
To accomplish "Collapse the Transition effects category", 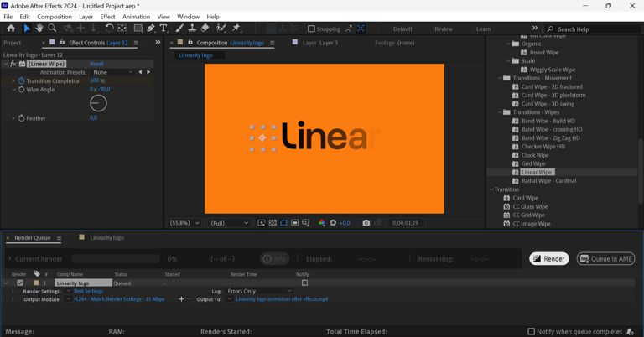I will (x=491, y=189).
